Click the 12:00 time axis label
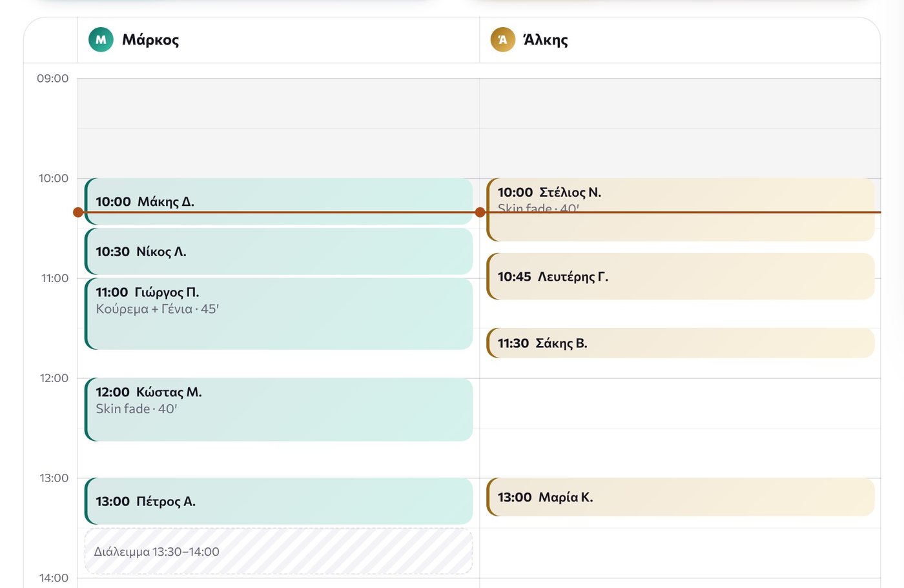 [x=54, y=378]
